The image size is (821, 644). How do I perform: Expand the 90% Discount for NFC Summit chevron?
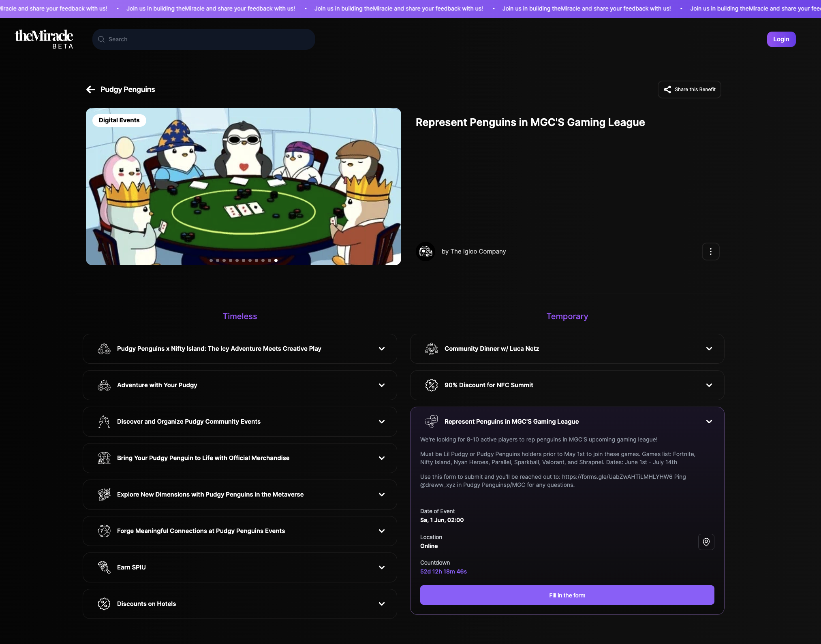[x=709, y=385]
